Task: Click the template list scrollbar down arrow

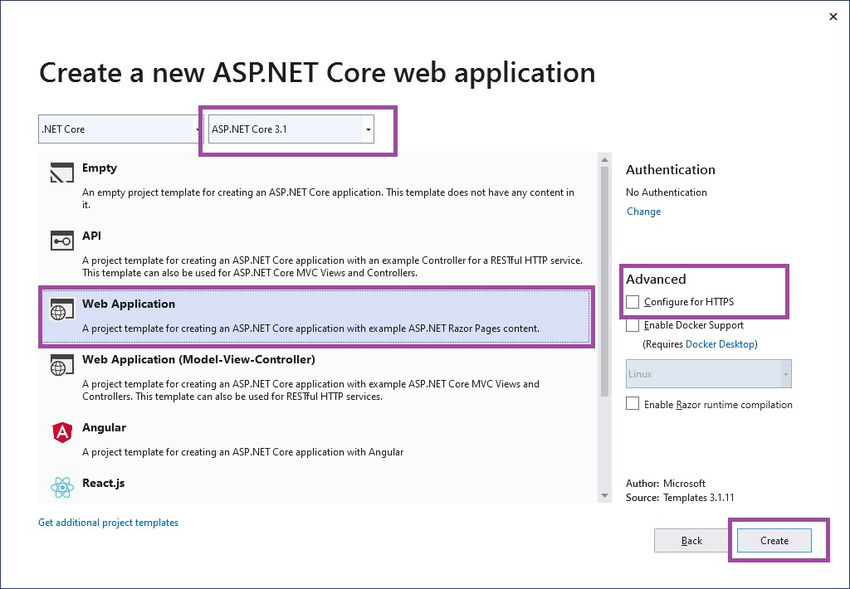Action: click(604, 495)
